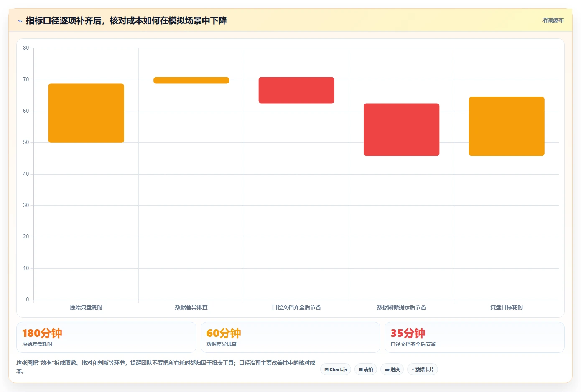Image resolution: width=581 pixels, height=392 pixels.
Task: Click the 60分钟 stat card
Action: [290, 337]
